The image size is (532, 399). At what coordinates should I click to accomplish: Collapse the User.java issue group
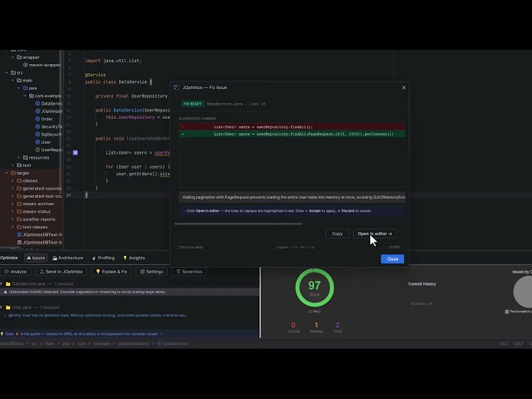point(2,308)
